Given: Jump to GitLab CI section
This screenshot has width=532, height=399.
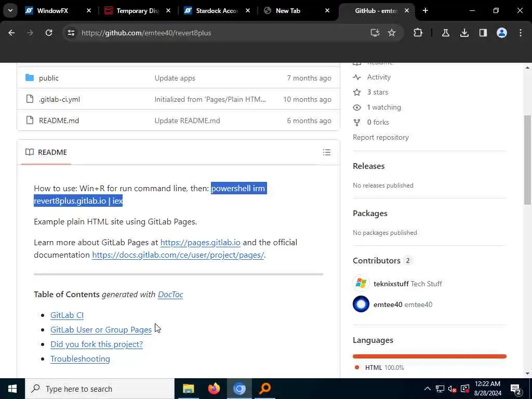Looking at the screenshot, I should pos(67,315).
